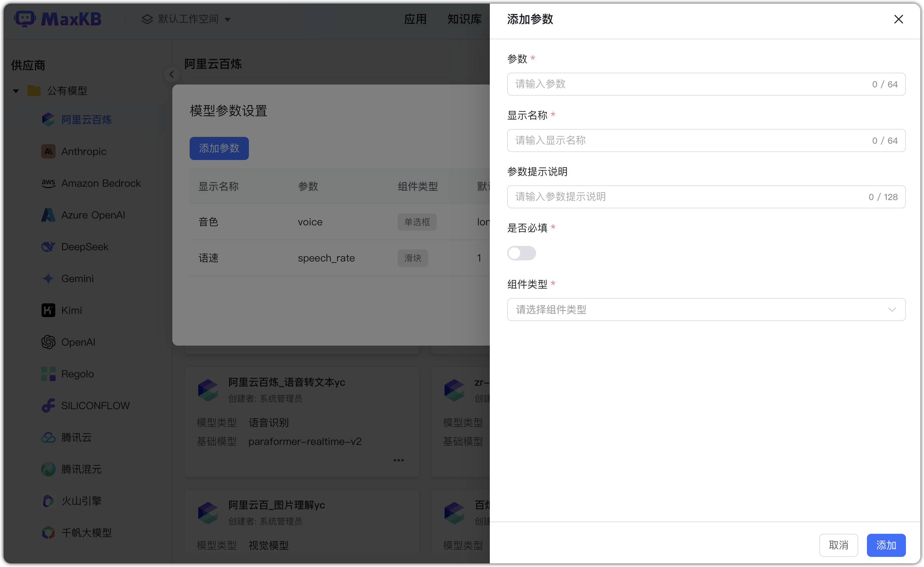Click the model icon on the zr- card

click(x=454, y=390)
